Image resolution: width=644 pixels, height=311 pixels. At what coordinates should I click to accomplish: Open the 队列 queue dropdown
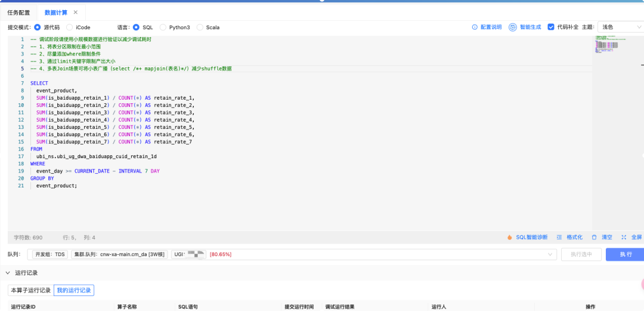[292, 255]
